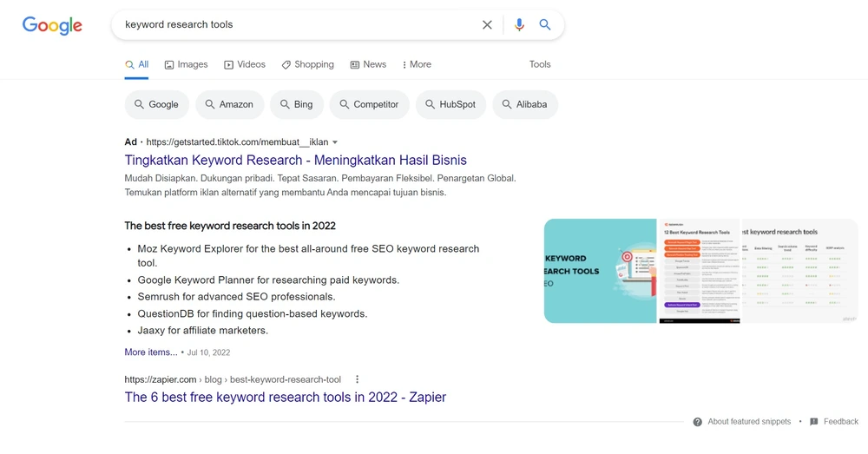Screen dimensions: 868x454
Task: Click the snippet heading The best free keyword research tools in 2022
Action: (230, 226)
